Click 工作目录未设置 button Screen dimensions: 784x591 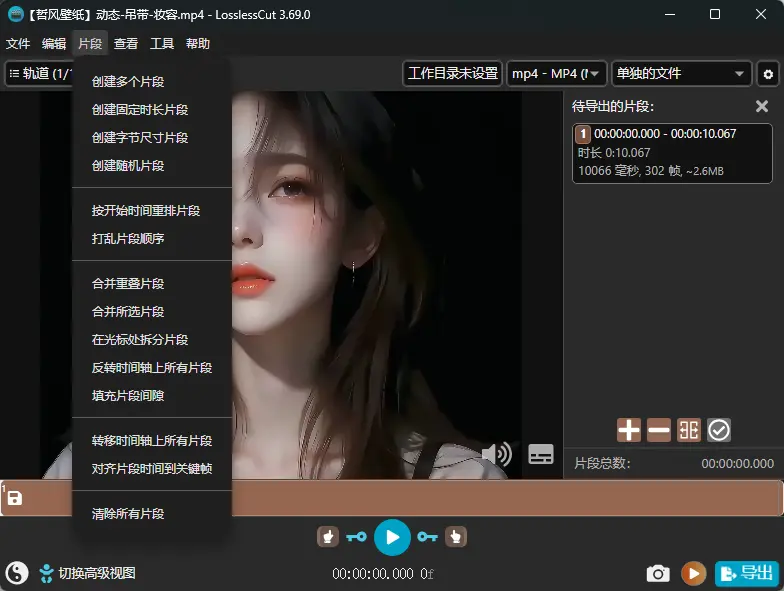coord(452,74)
